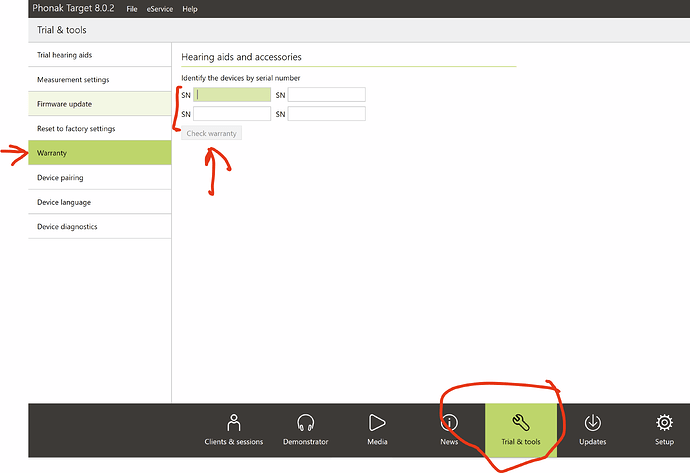The height and width of the screenshot is (473, 690).
Task: Select the Warranty sidebar item
Action: click(x=100, y=153)
